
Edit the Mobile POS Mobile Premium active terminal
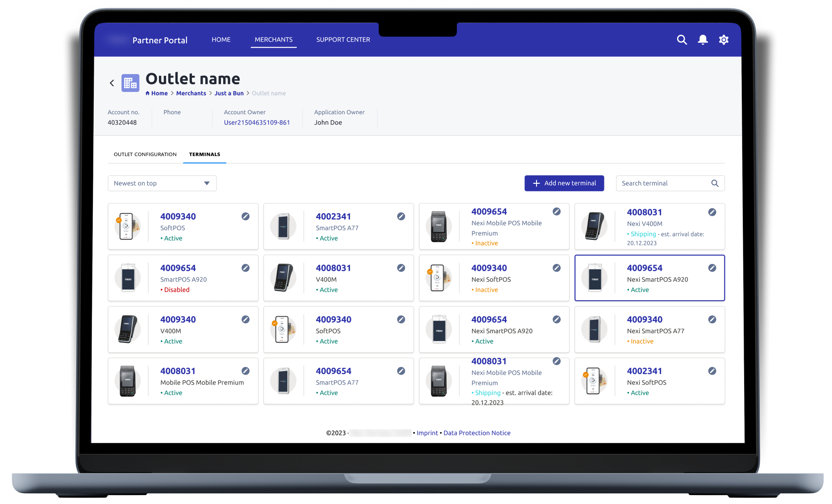click(245, 371)
